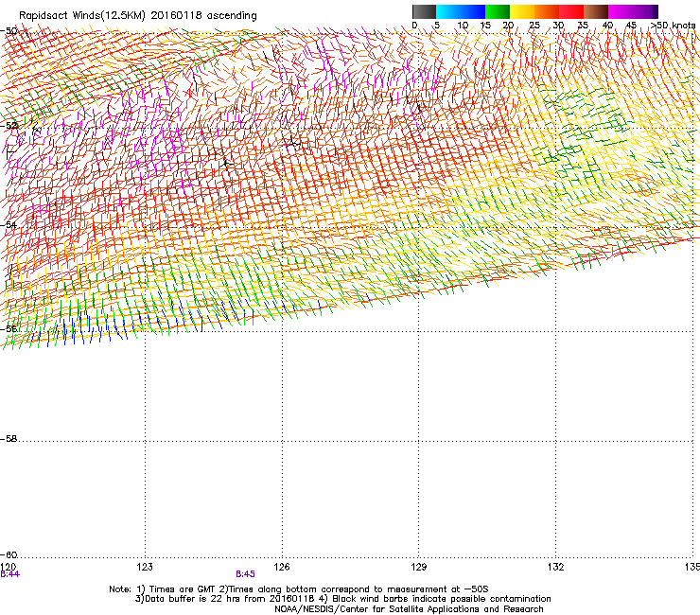Click the '123' longitude axis label
The height and width of the screenshot is (615, 700).
(145, 567)
